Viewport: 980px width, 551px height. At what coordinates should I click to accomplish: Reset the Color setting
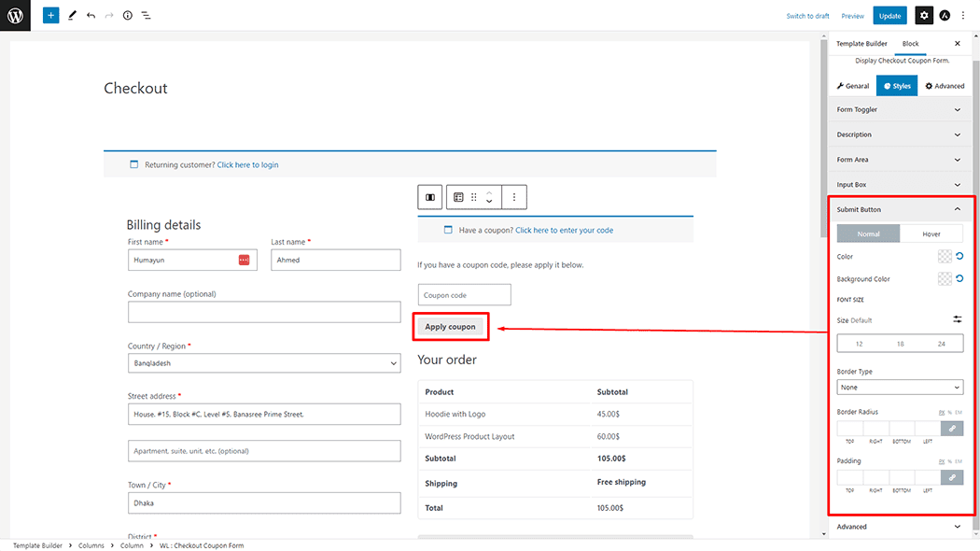pos(959,256)
